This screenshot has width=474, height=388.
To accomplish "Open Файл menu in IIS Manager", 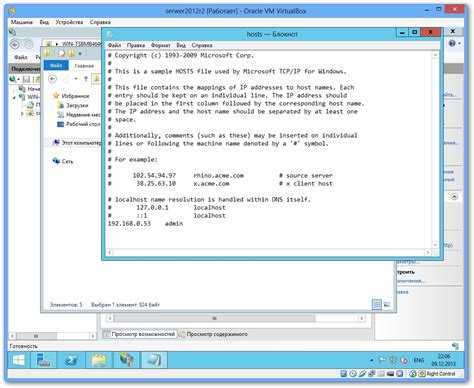I will [21, 57].
